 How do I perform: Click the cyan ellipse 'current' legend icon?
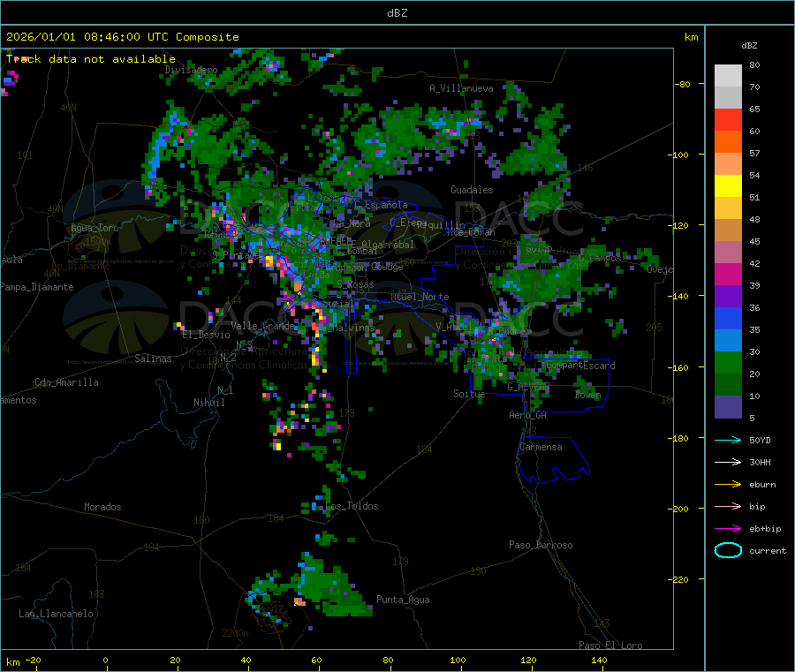[728, 550]
